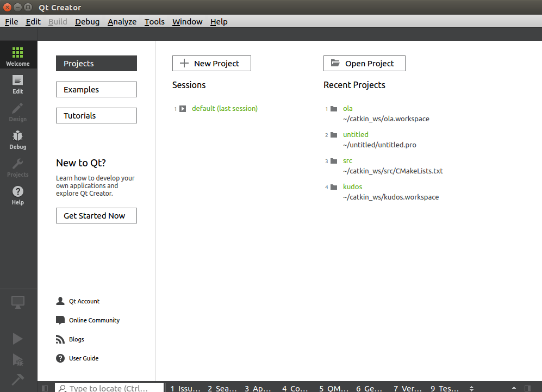Click the locator magnifier icon
Viewport: 542px width, 392px height.
pos(62,388)
